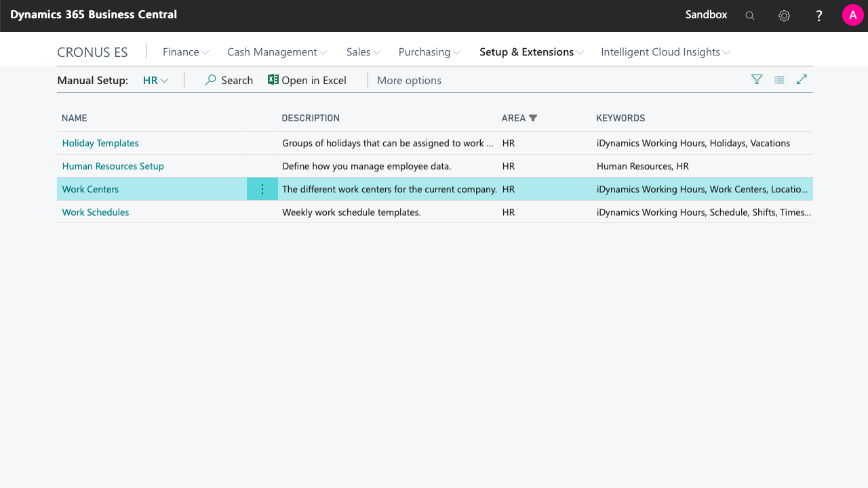
Task: Expand page to full screen via diagonal arrows icon
Action: [x=802, y=79]
